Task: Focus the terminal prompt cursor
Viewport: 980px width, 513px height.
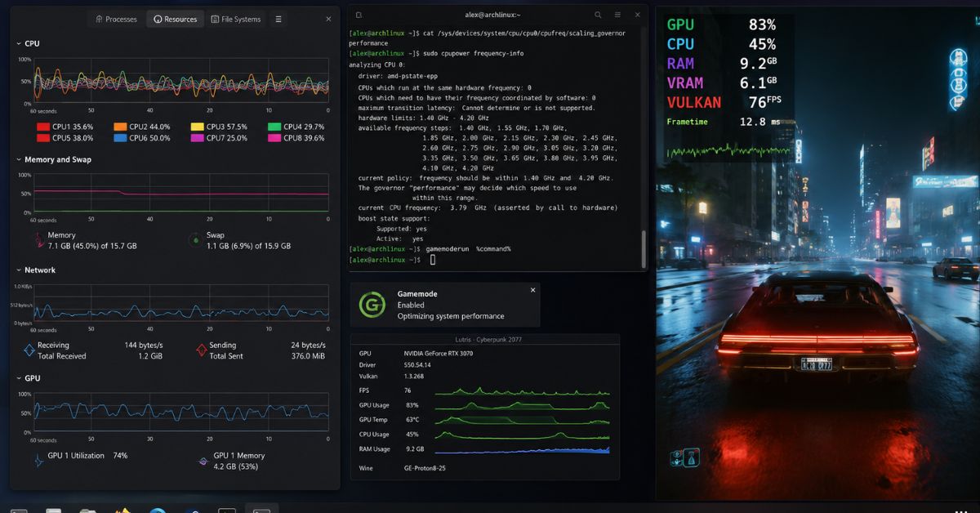Action: 433,260
